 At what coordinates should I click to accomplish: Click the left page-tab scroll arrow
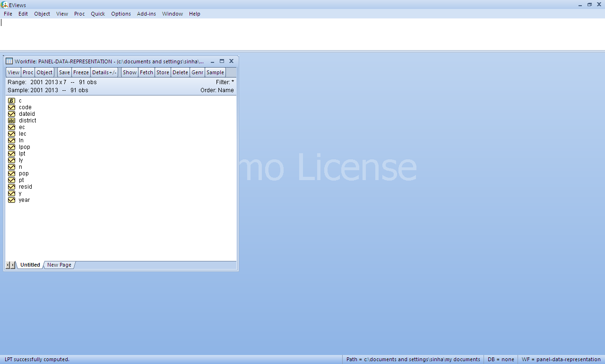click(8, 265)
